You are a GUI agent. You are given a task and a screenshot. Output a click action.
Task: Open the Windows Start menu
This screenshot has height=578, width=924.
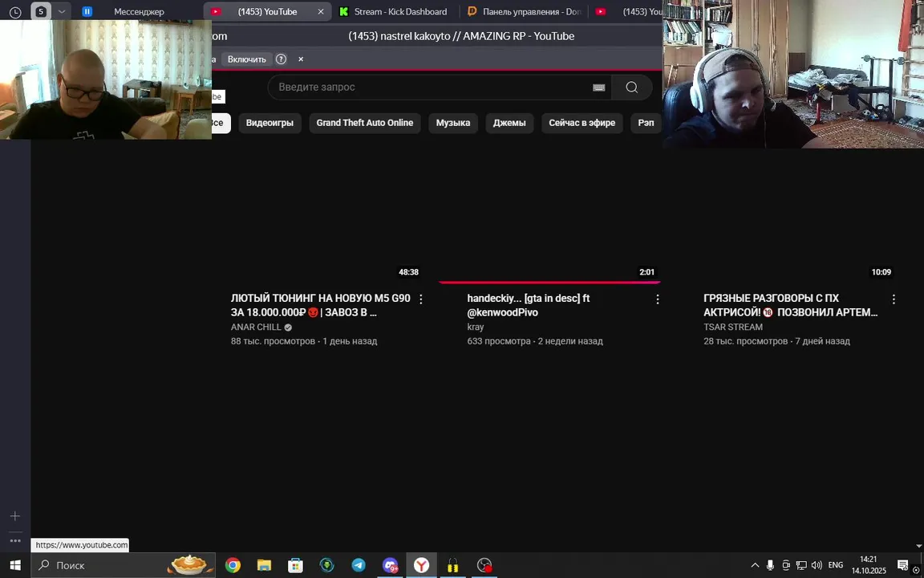[15, 566]
